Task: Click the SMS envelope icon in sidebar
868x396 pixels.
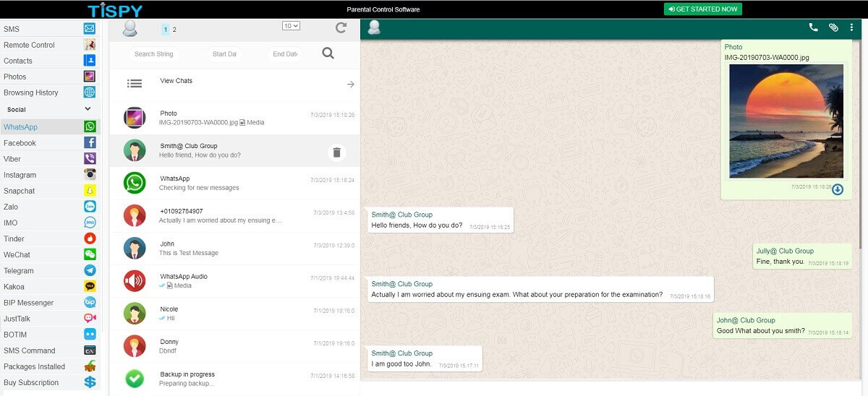Action: pos(90,29)
